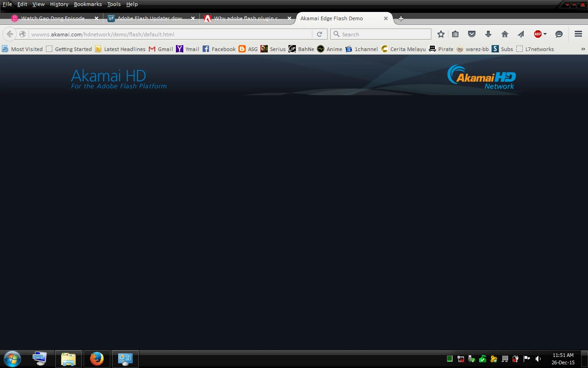Image resolution: width=588 pixels, height=368 pixels.
Task: Open the control panel taskbar window
Action: click(x=125, y=359)
